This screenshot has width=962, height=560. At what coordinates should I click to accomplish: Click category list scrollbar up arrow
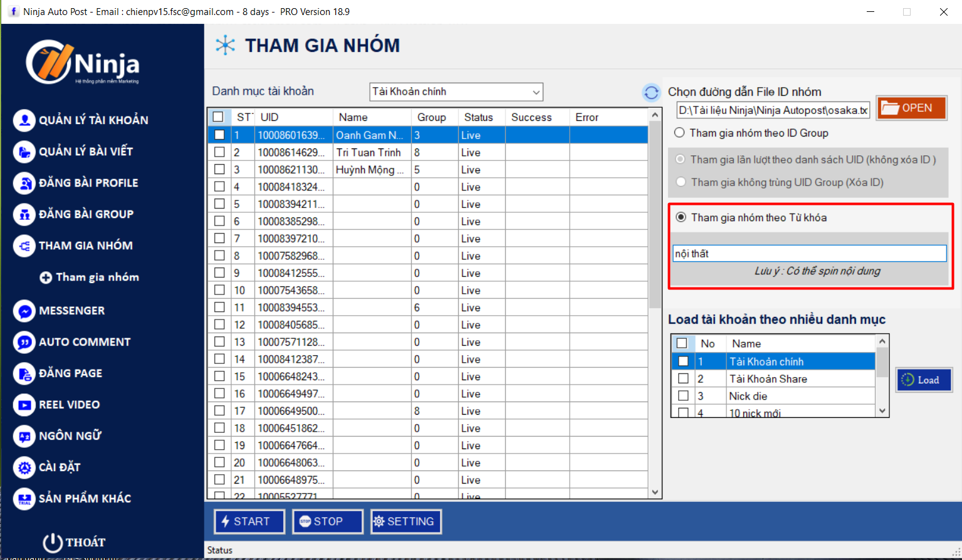coord(882,341)
